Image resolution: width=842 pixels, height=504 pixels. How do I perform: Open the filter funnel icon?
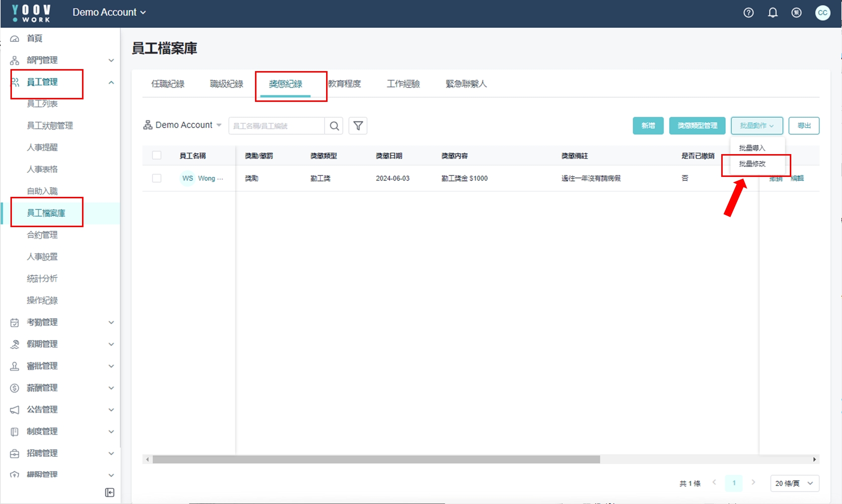[x=358, y=126]
